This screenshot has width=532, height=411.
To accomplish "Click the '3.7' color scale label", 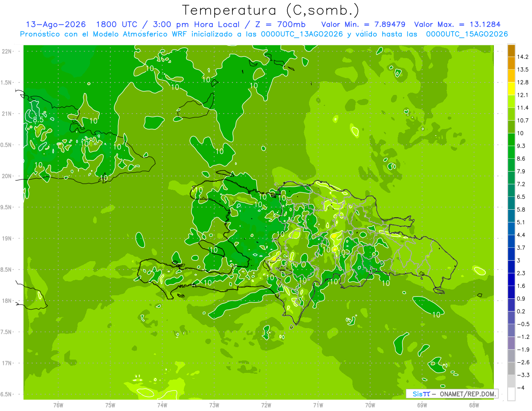I will click(522, 247).
